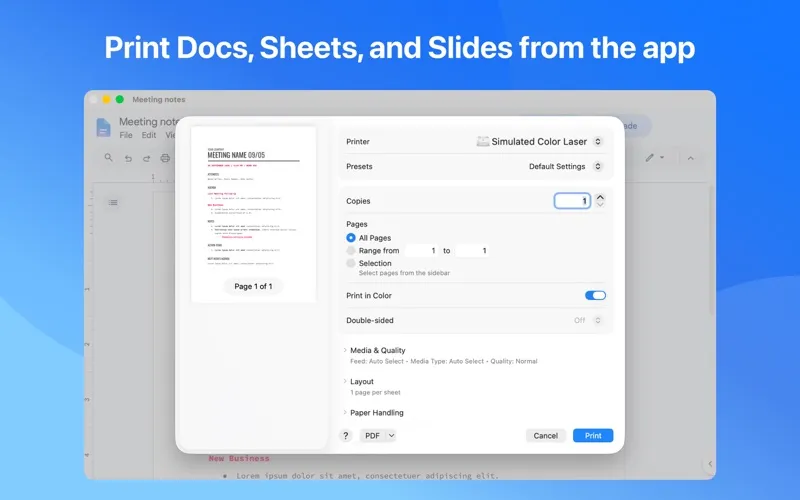The height and width of the screenshot is (500, 800).
Task: Click the page preview thumbnail
Action: click(x=254, y=214)
